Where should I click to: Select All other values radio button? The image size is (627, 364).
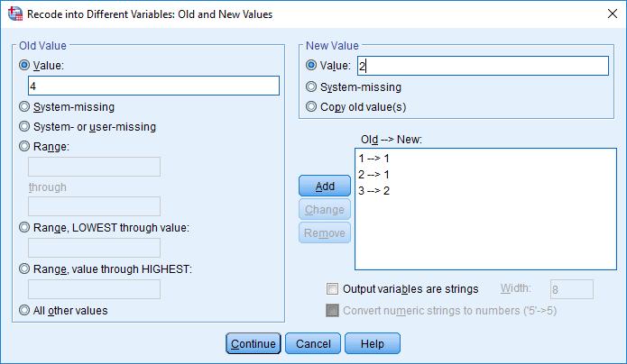click(x=24, y=310)
